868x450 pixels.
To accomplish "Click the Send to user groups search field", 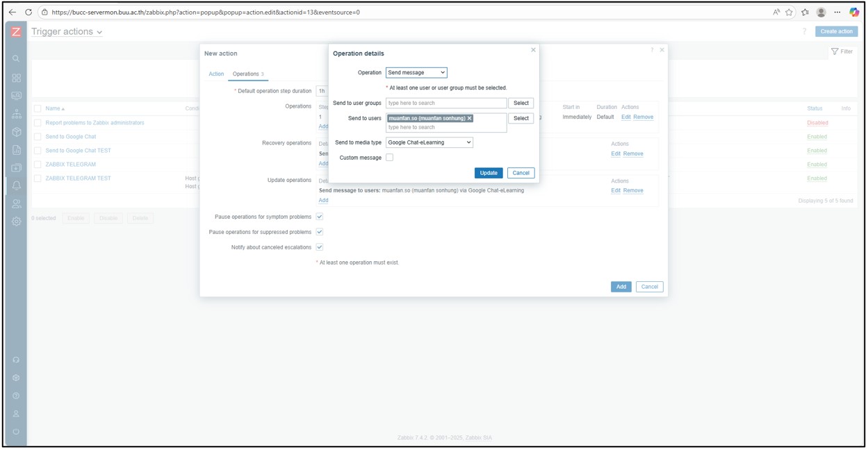I will [446, 103].
